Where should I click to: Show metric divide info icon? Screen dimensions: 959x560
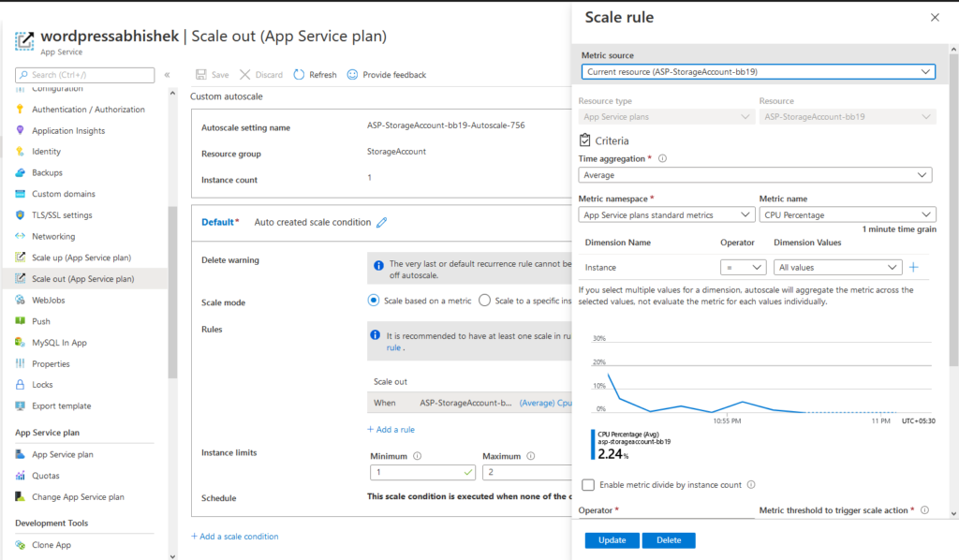(x=751, y=485)
